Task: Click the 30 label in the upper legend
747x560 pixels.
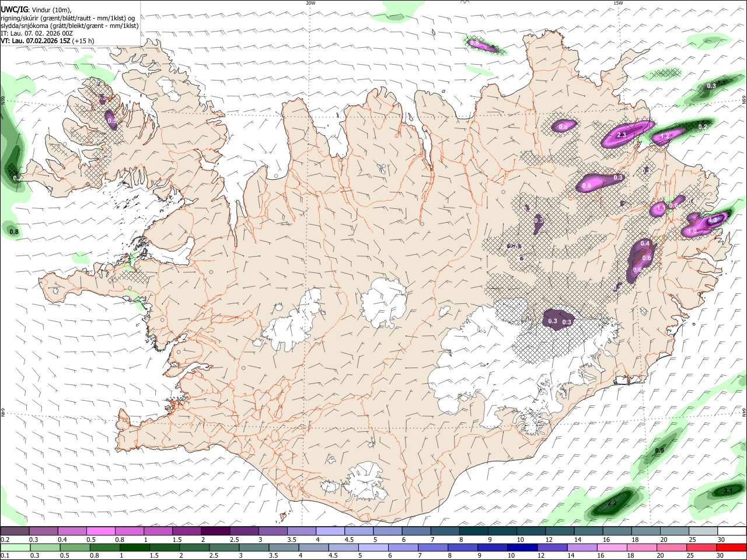Action: 722,540
